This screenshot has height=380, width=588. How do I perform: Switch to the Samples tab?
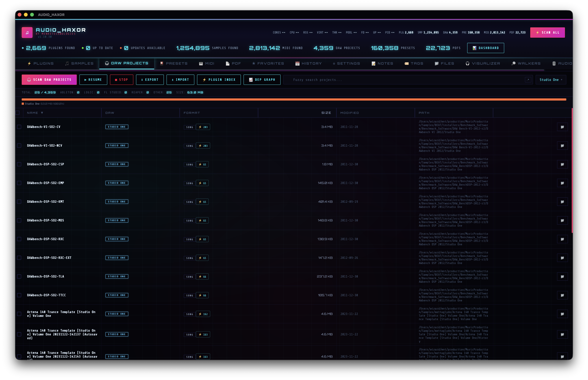point(79,63)
